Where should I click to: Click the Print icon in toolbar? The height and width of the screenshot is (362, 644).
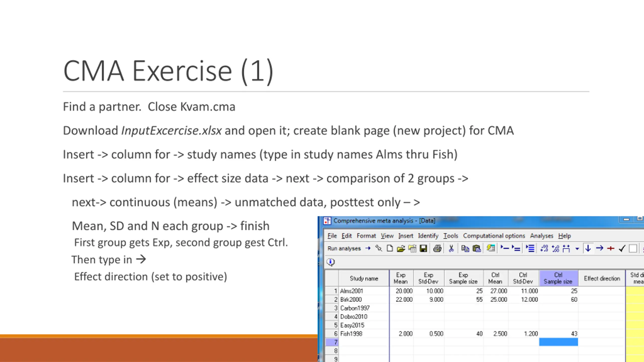(x=437, y=249)
